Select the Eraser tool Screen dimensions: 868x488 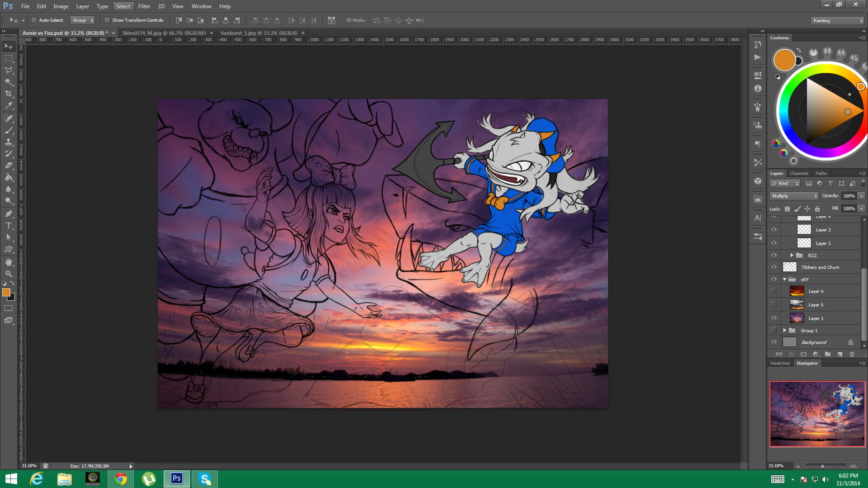pos(9,166)
